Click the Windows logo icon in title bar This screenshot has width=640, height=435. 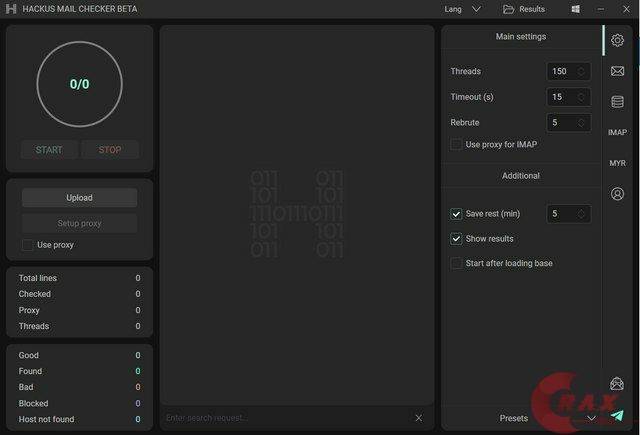tap(576, 9)
